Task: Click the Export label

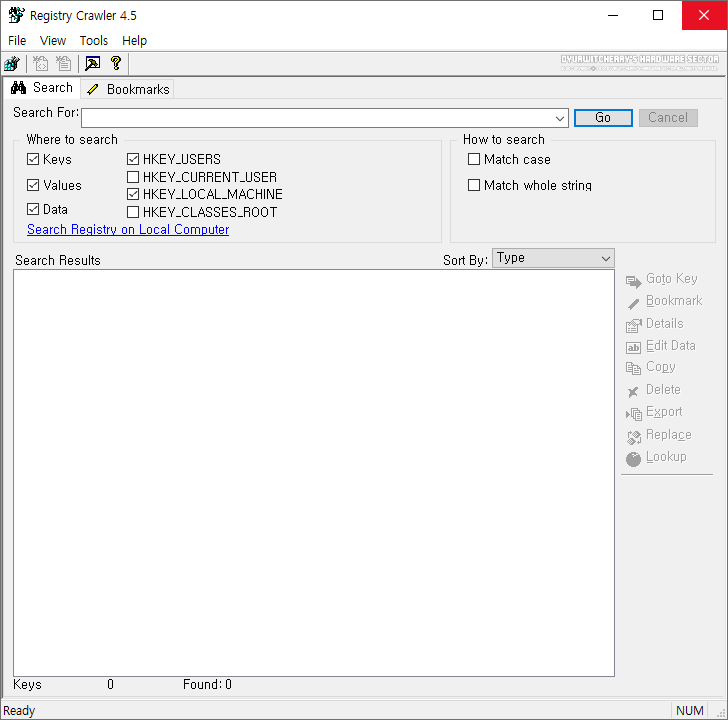Action: 664,412
